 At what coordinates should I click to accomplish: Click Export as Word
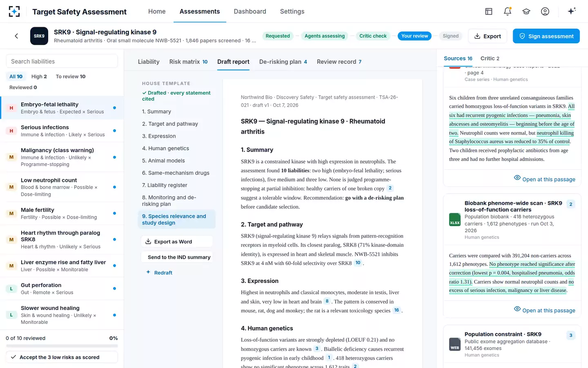[177, 242]
